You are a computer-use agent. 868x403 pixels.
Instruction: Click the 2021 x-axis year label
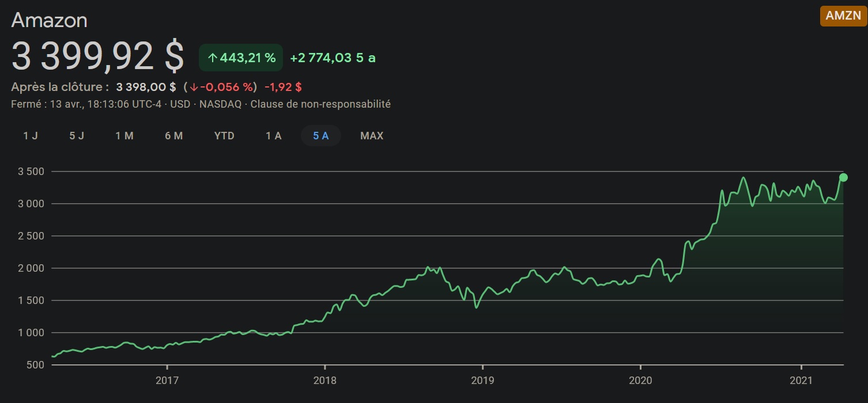click(801, 381)
